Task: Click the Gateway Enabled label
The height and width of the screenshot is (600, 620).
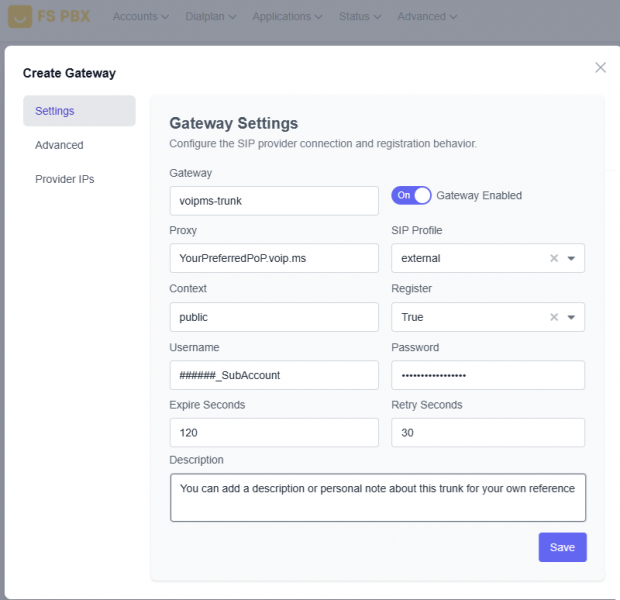Action: coord(479,195)
